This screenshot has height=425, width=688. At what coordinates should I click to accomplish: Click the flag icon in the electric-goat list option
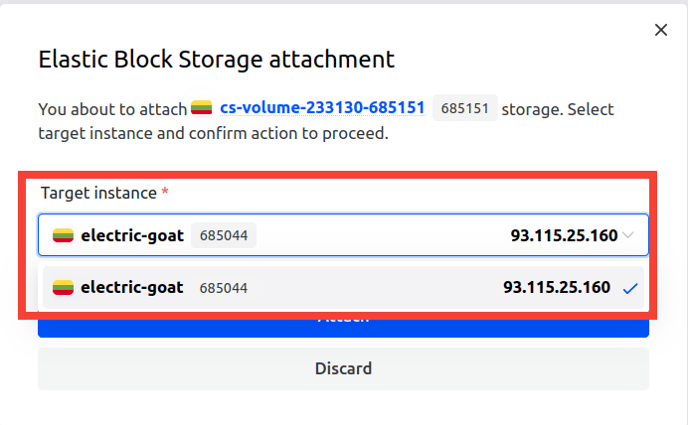[x=63, y=288]
